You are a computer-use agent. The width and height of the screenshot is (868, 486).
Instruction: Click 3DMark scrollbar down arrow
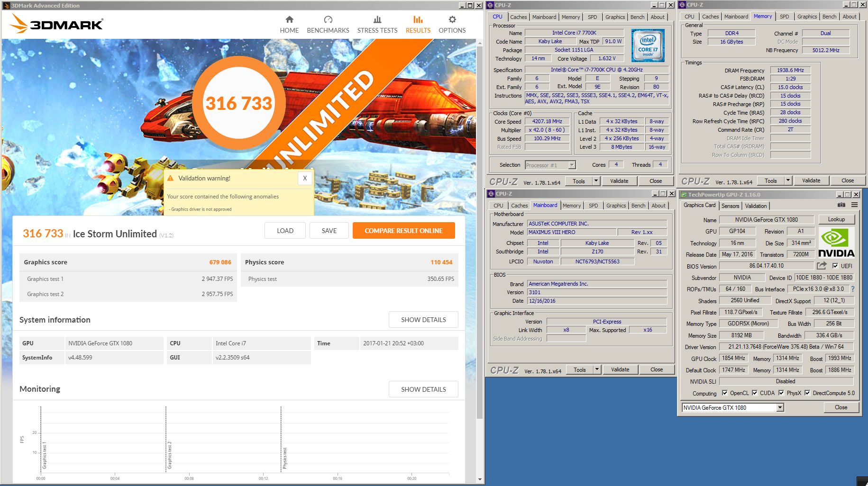(x=480, y=479)
